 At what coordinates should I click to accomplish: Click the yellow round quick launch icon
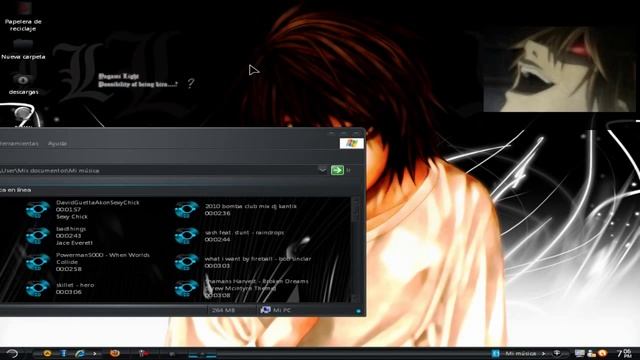47,353
